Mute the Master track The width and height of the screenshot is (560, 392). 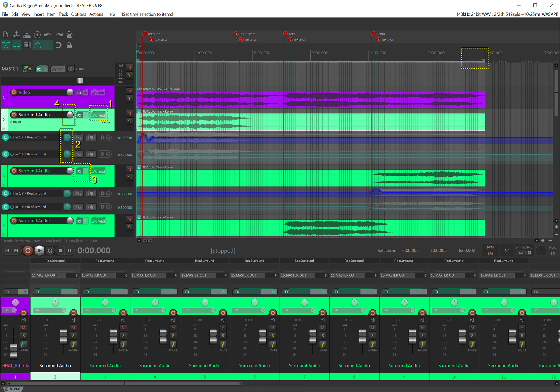pyautogui.click(x=129, y=67)
